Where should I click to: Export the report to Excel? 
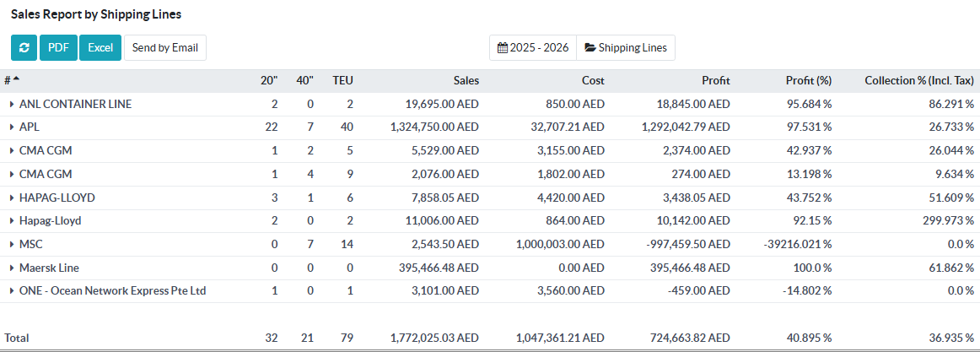coord(100,47)
